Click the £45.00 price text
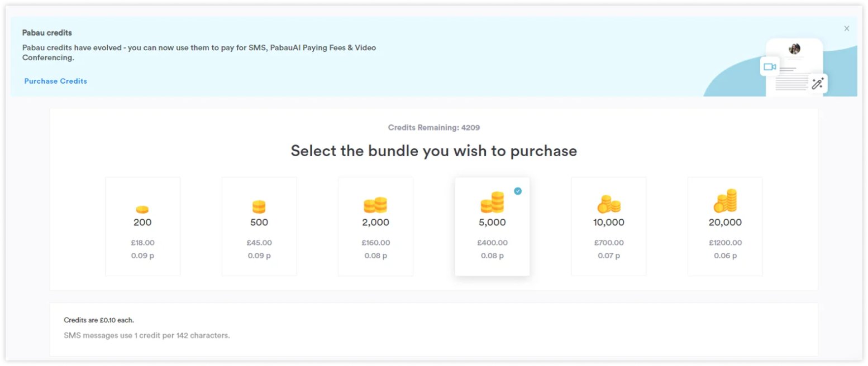The width and height of the screenshot is (868, 366). click(x=259, y=243)
